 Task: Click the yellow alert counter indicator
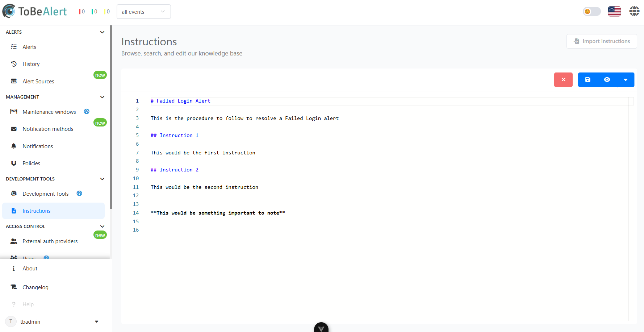tap(106, 12)
